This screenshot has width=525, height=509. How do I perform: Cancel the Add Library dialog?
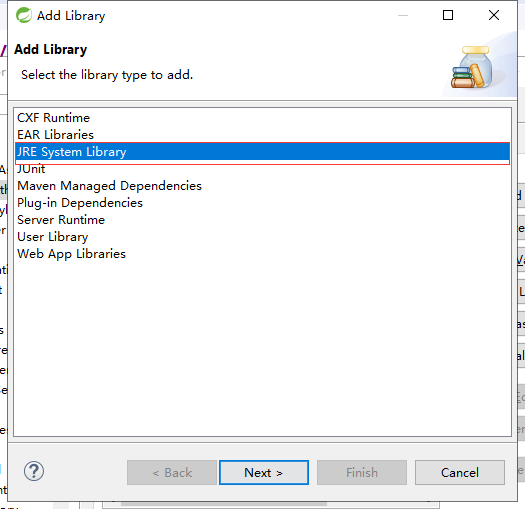(x=460, y=472)
